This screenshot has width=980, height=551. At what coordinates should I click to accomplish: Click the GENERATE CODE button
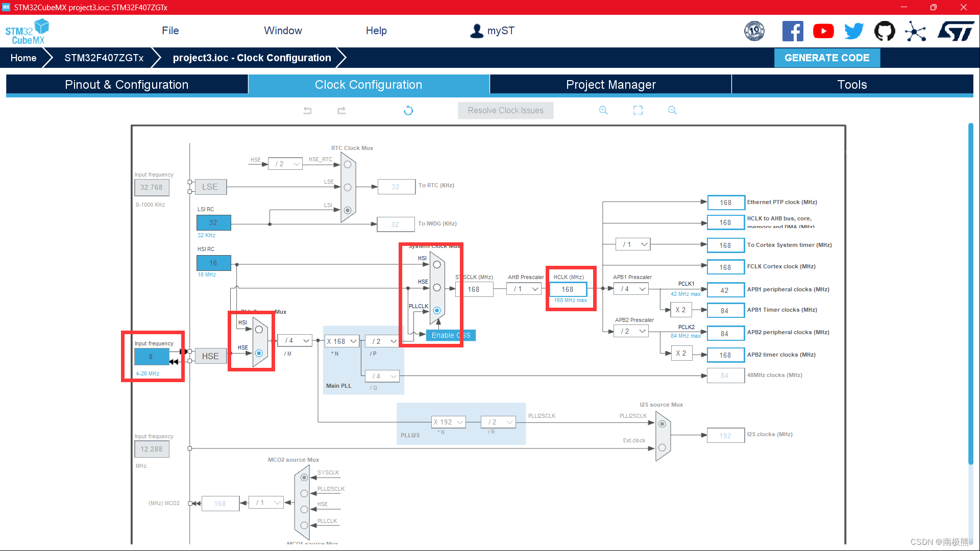click(827, 58)
